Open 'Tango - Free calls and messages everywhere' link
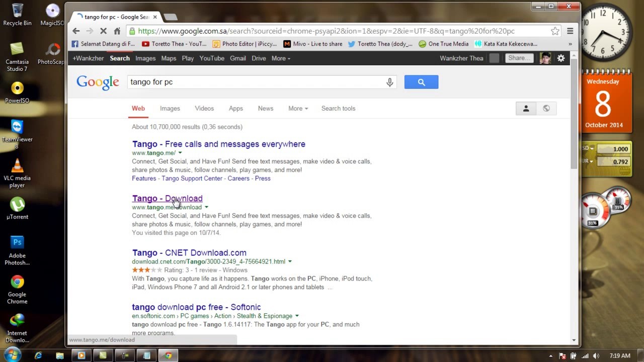The width and height of the screenshot is (644, 362). 219,144
